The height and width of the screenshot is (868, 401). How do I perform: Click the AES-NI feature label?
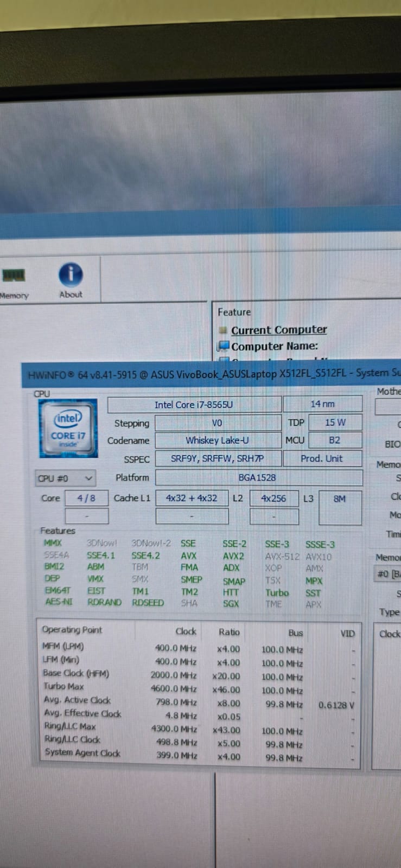59,602
